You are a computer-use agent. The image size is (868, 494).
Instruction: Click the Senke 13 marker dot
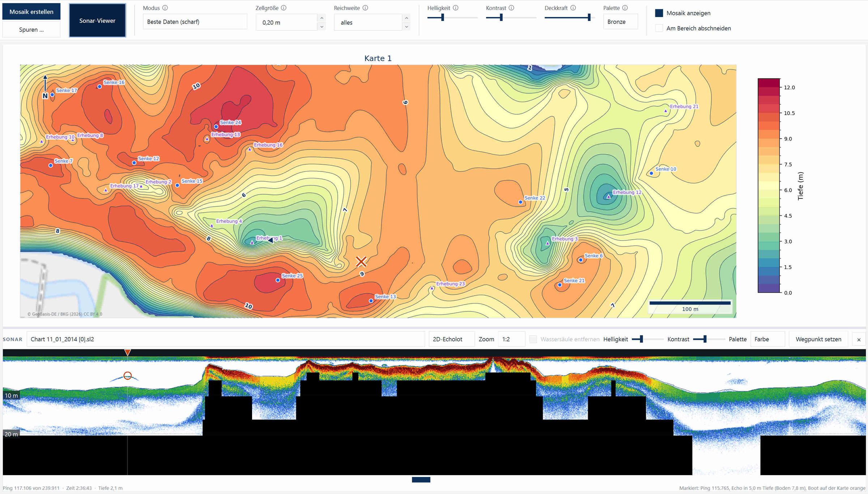click(x=371, y=301)
